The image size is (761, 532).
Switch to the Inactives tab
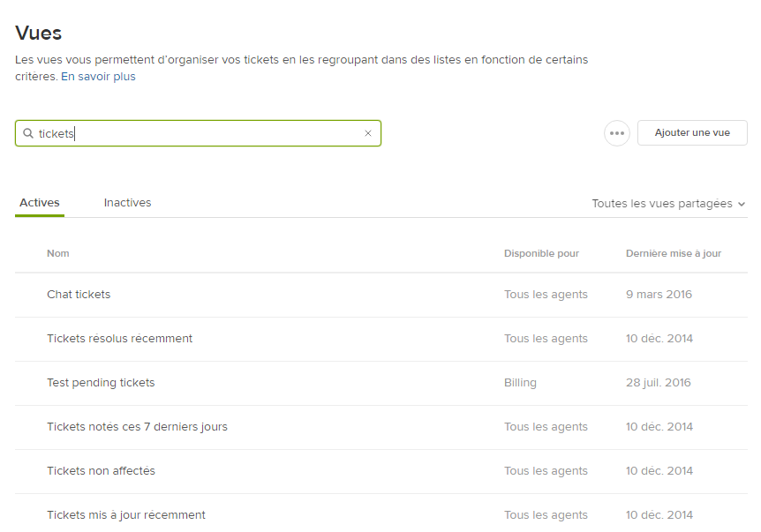tap(127, 203)
